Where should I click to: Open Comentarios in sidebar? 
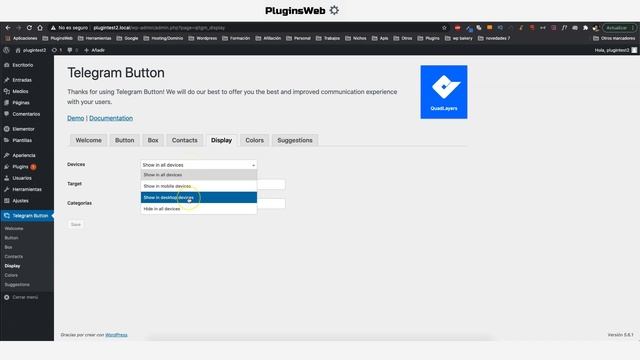pyautogui.click(x=26, y=114)
